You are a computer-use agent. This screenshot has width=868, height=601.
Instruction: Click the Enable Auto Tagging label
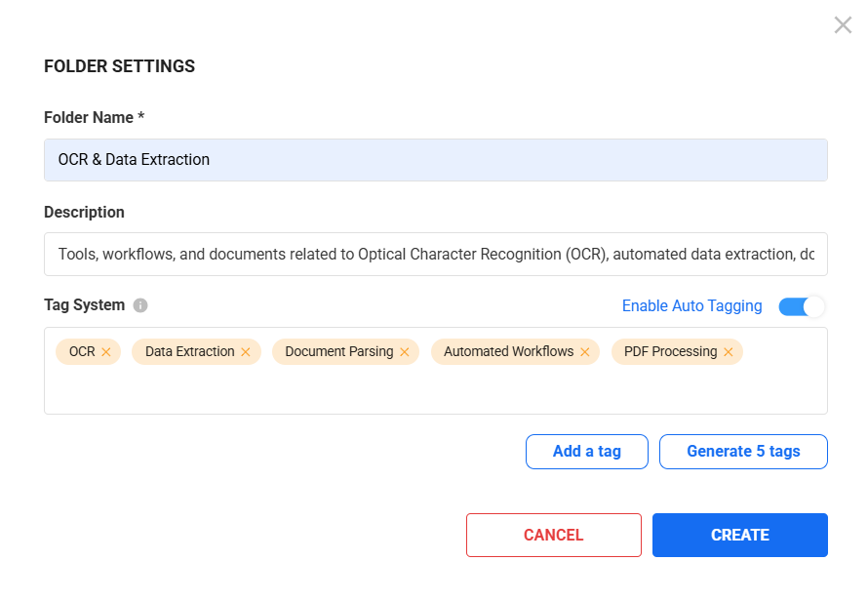click(x=691, y=306)
